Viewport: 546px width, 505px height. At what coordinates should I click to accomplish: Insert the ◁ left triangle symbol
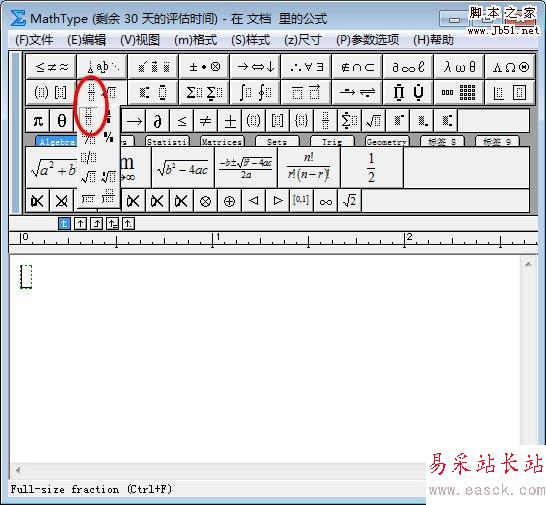click(254, 201)
